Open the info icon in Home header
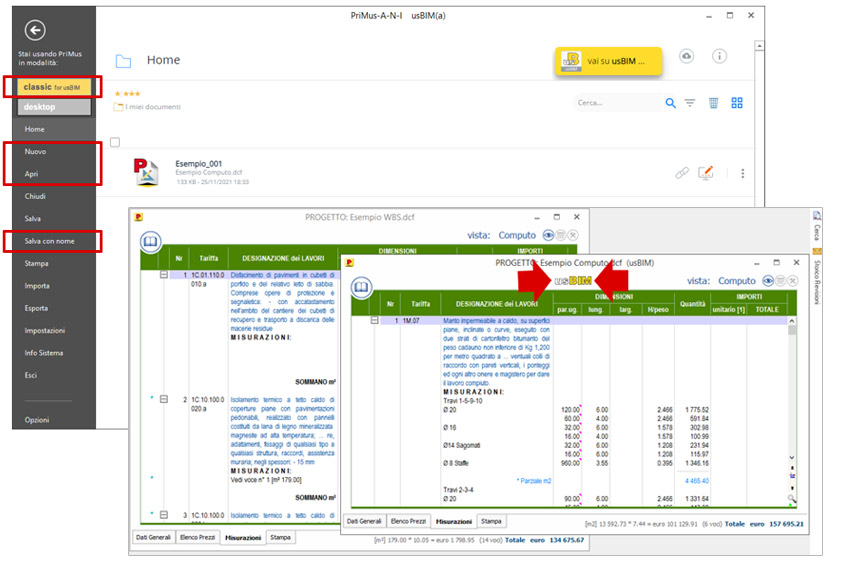This screenshot has width=841, height=575. pos(719,56)
